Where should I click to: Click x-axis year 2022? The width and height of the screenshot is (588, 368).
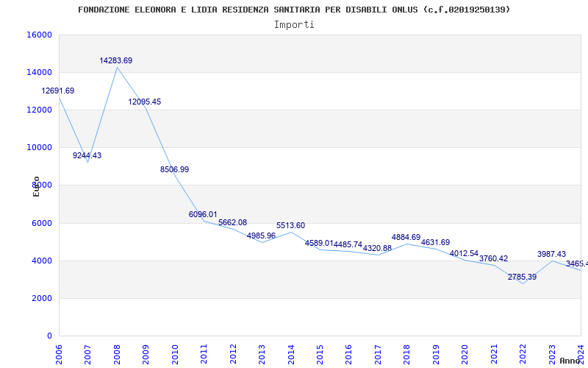coord(523,355)
